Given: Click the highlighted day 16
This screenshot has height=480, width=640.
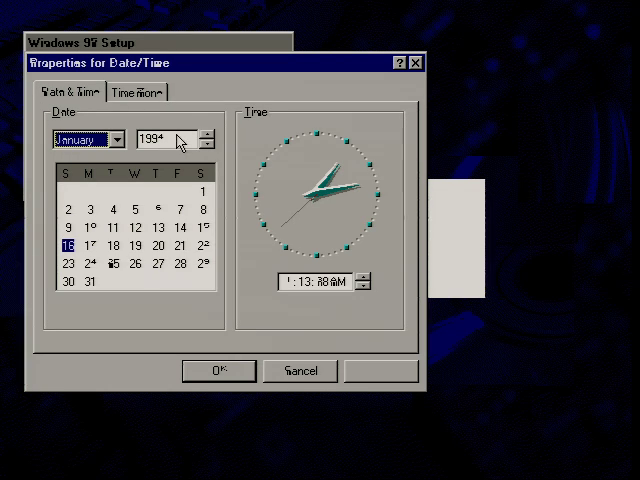Looking at the screenshot, I should click(x=68, y=245).
